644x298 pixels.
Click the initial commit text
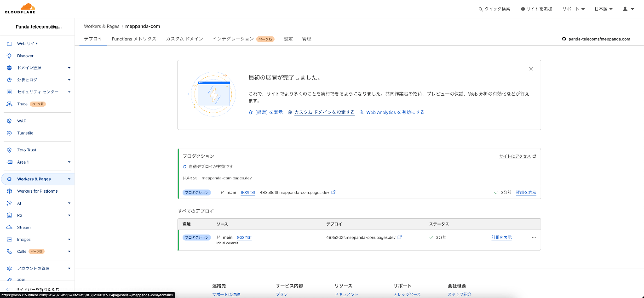[x=227, y=243]
